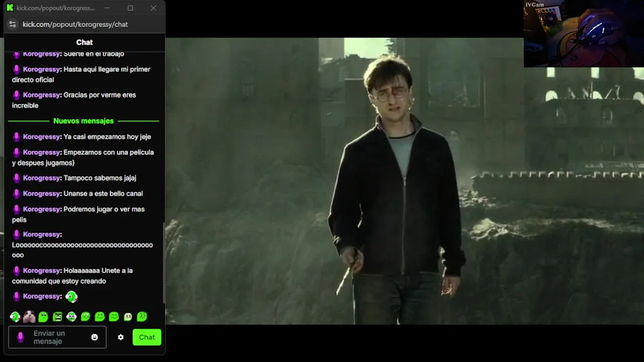Click message text 'Unanse a este bello canal'
Image resolution: width=644 pixels, height=362 pixels.
click(x=103, y=194)
